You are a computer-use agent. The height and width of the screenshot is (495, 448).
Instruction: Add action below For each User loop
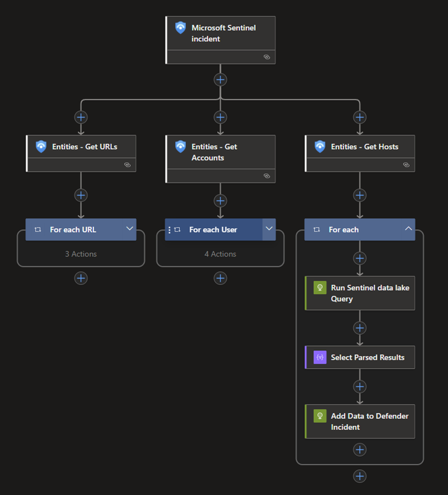221,278
